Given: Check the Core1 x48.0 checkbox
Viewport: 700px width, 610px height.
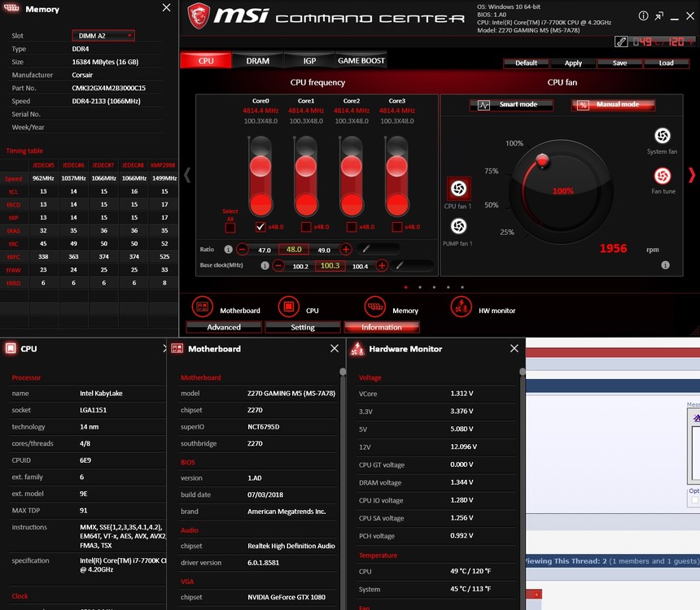Looking at the screenshot, I should coord(306,227).
